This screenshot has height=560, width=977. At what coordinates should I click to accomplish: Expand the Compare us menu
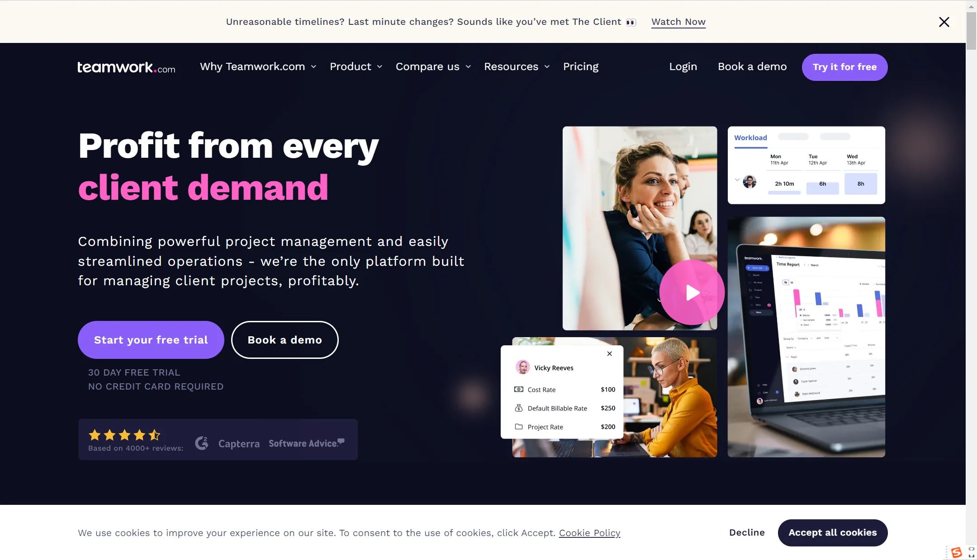pyautogui.click(x=433, y=66)
